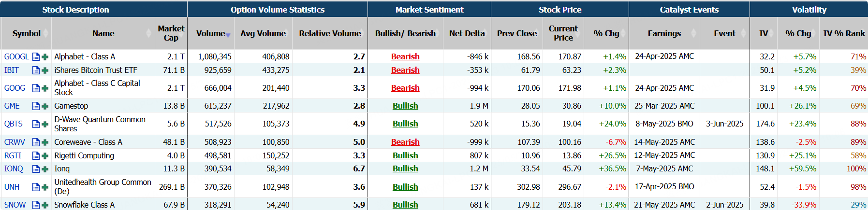Sort by the Event column header
The width and height of the screenshot is (868, 210).
(724, 33)
